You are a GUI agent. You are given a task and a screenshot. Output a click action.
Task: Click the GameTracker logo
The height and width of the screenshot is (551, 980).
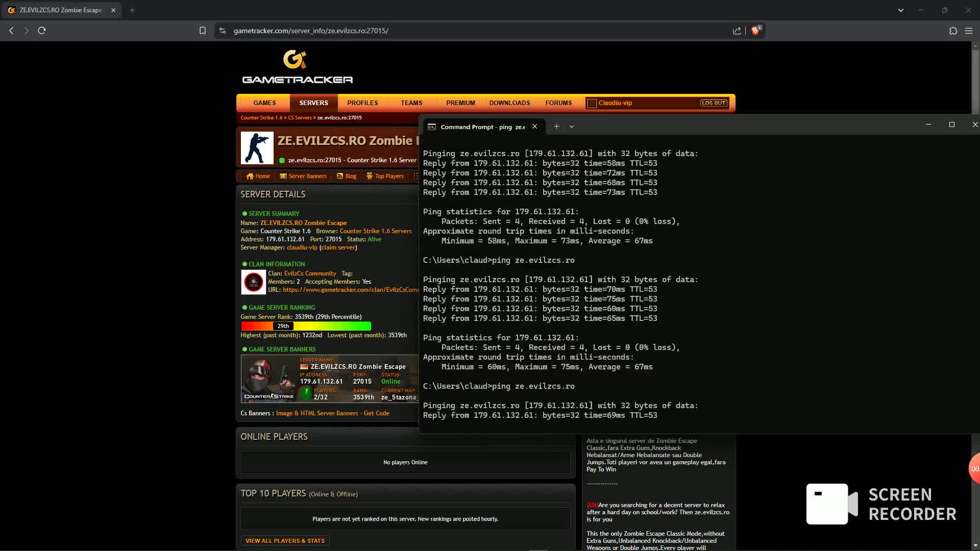[x=298, y=67]
